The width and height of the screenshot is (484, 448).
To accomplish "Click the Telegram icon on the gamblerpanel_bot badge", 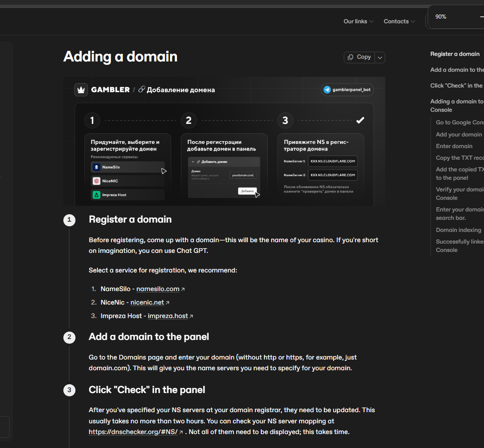I will point(326,89).
